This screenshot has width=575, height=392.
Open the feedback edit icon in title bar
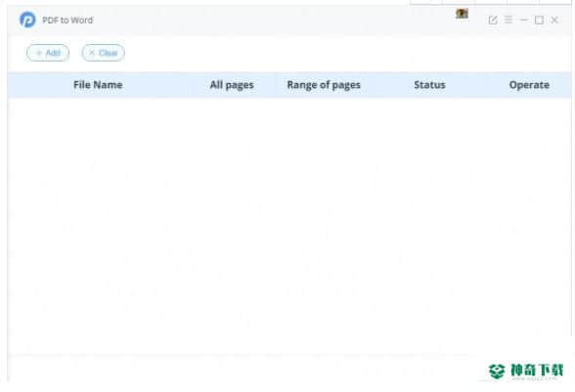[x=493, y=20]
